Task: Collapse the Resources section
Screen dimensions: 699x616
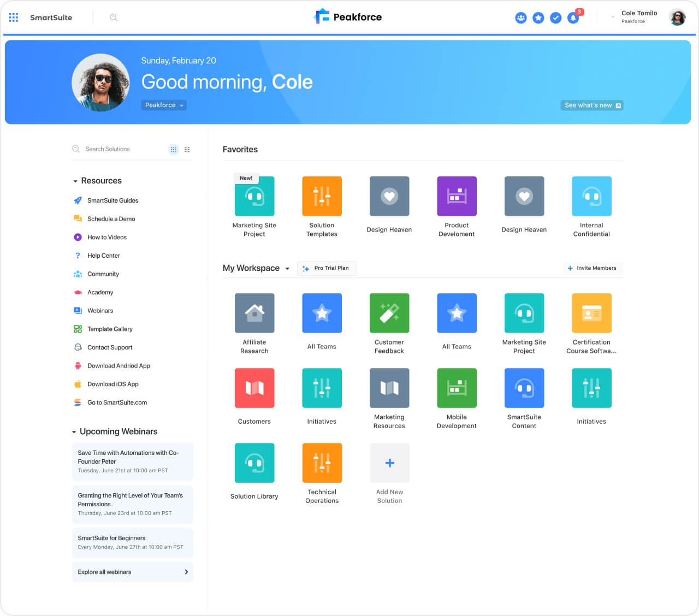Action: coord(75,181)
